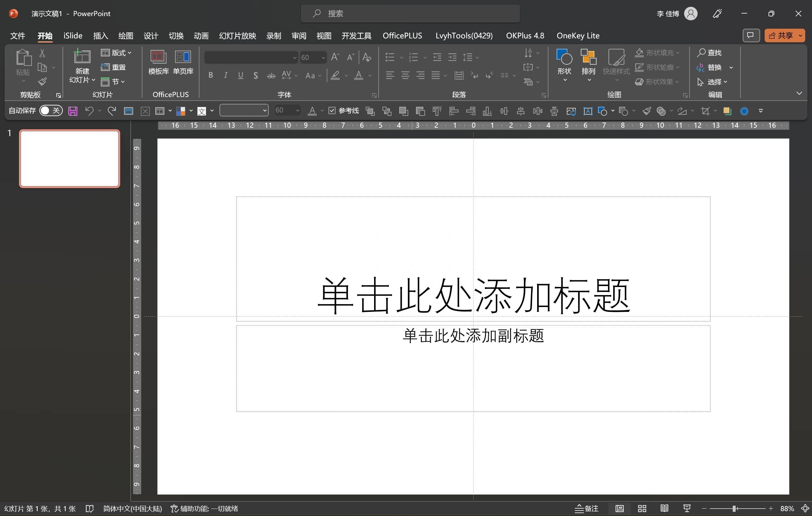Click the Save icon in quick access toolbar
This screenshot has height=516, width=812.
coord(72,111)
